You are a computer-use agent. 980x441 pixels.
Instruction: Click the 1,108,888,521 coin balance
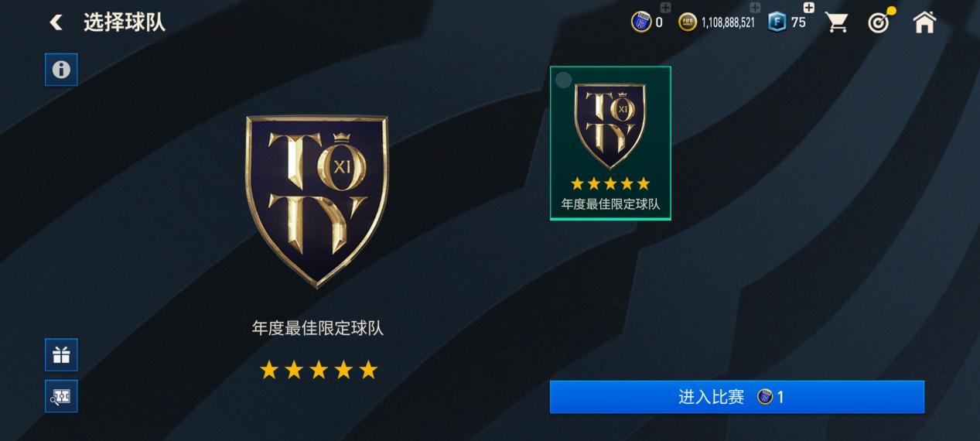(x=728, y=22)
